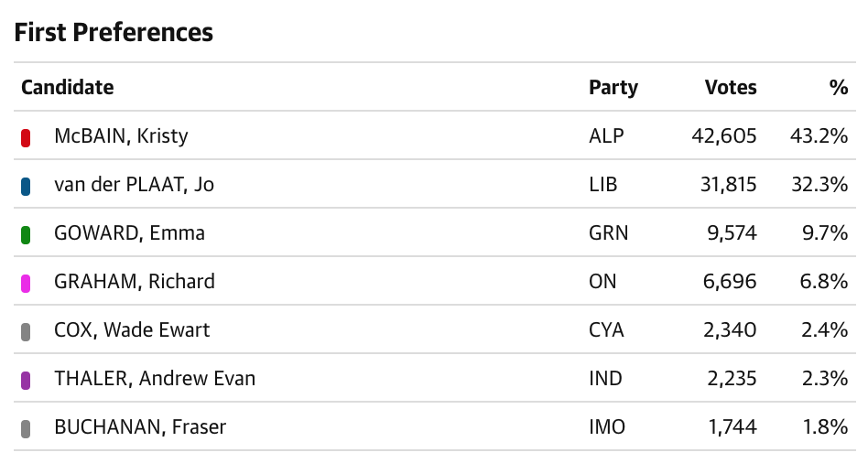Click the purple IND color marker
The height and width of the screenshot is (474, 868).
click(x=26, y=381)
